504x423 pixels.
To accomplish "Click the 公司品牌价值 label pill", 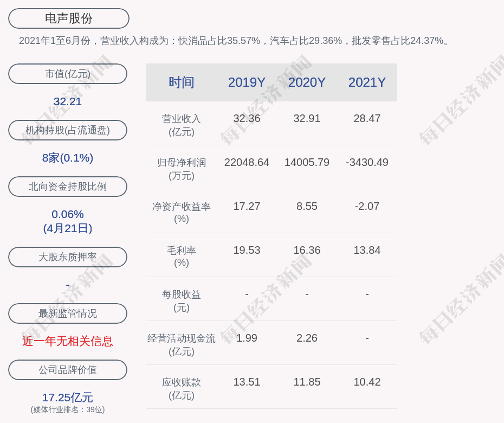I will click(x=68, y=370).
